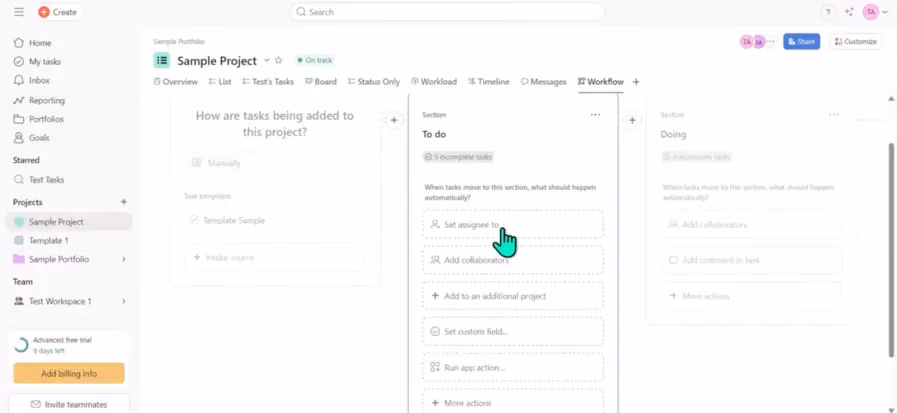Click the red Create plus button
897x413 pixels.
click(x=44, y=12)
